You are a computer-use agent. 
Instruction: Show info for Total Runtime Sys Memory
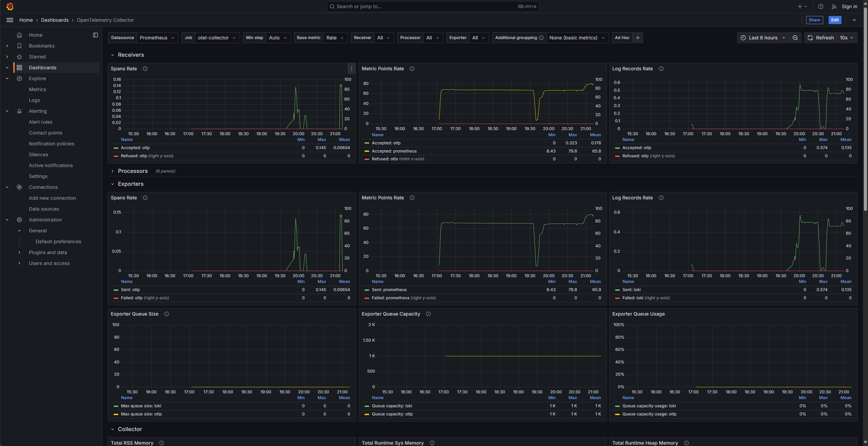[x=432, y=443]
